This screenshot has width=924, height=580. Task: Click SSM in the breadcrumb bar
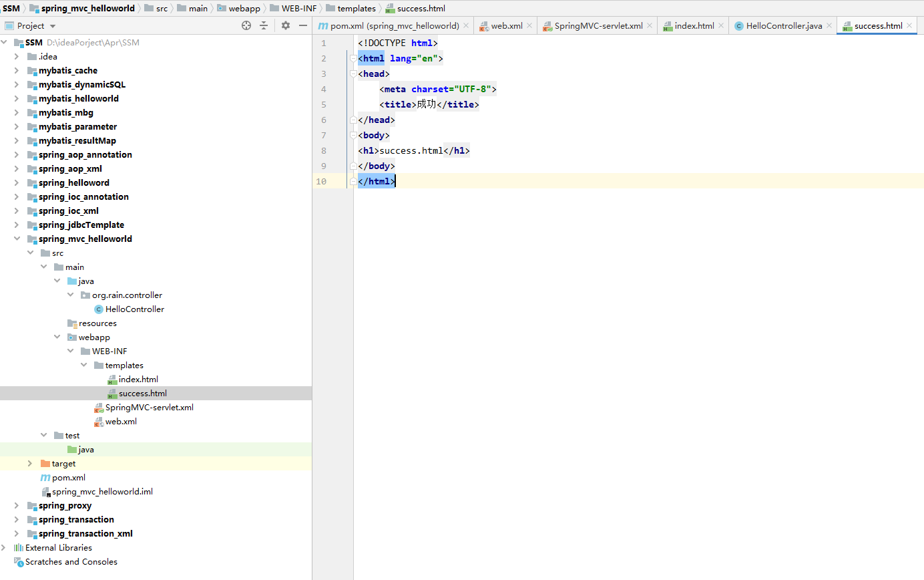point(11,9)
